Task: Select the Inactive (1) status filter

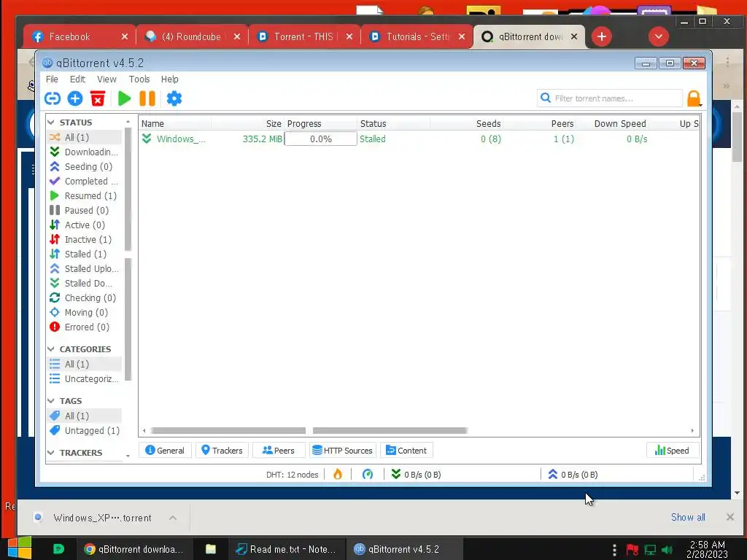Action: 84,239
